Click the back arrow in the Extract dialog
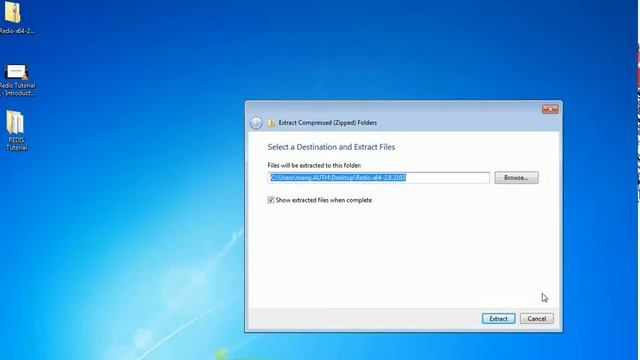Image resolution: width=640 pixels, height=360 pixels. point(256,123)
